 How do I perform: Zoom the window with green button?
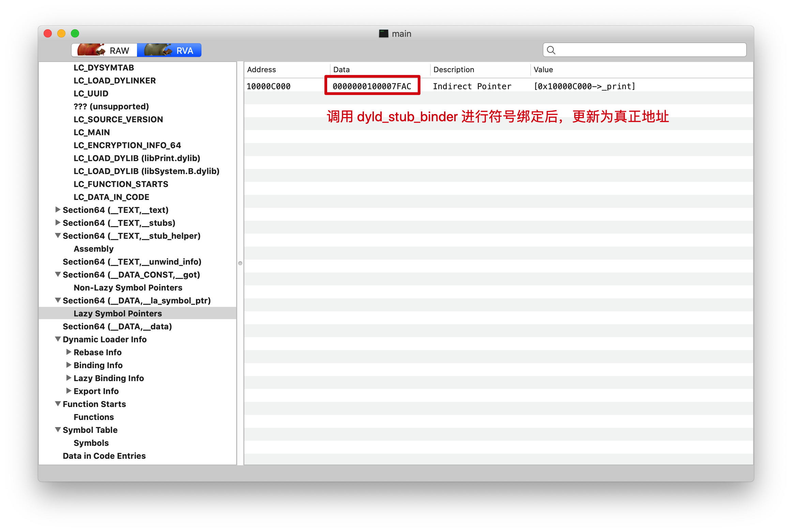click(x=75, y=33)
